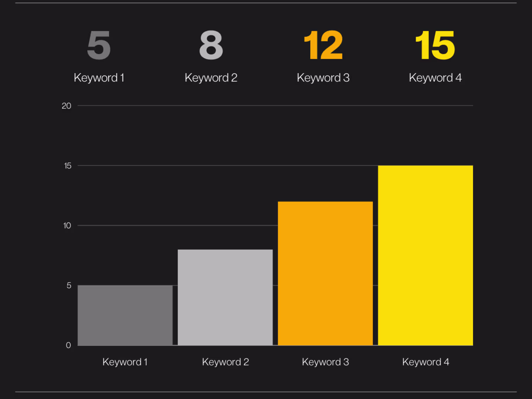Select the 15 y-axis tick label

tap(67, 166)
